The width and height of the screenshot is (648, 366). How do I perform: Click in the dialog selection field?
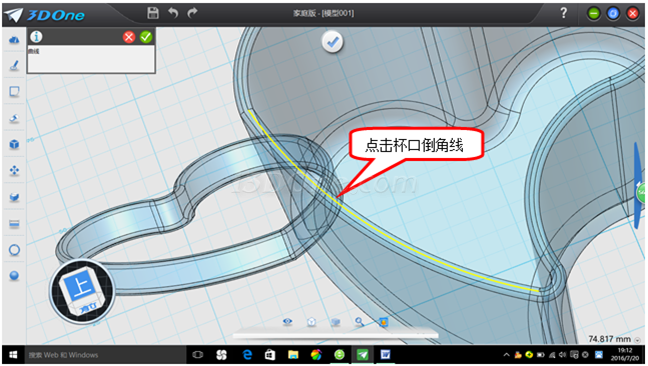[91, 59]
